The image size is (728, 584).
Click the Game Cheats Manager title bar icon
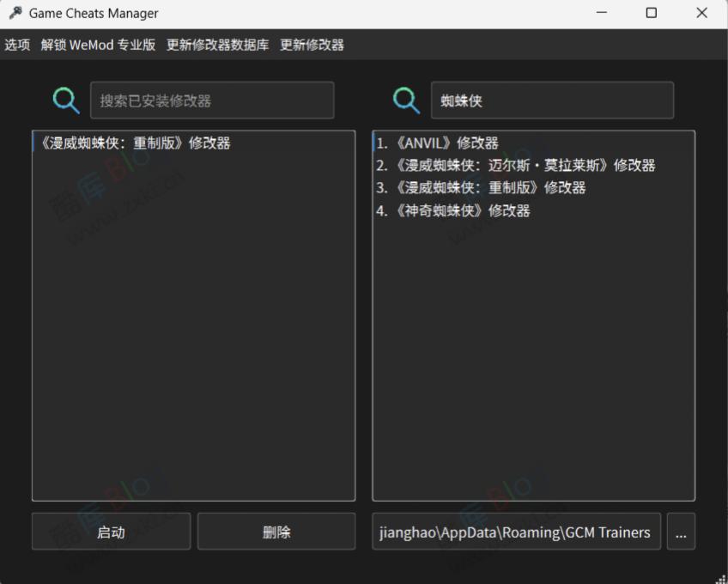[x=14, y=13]
